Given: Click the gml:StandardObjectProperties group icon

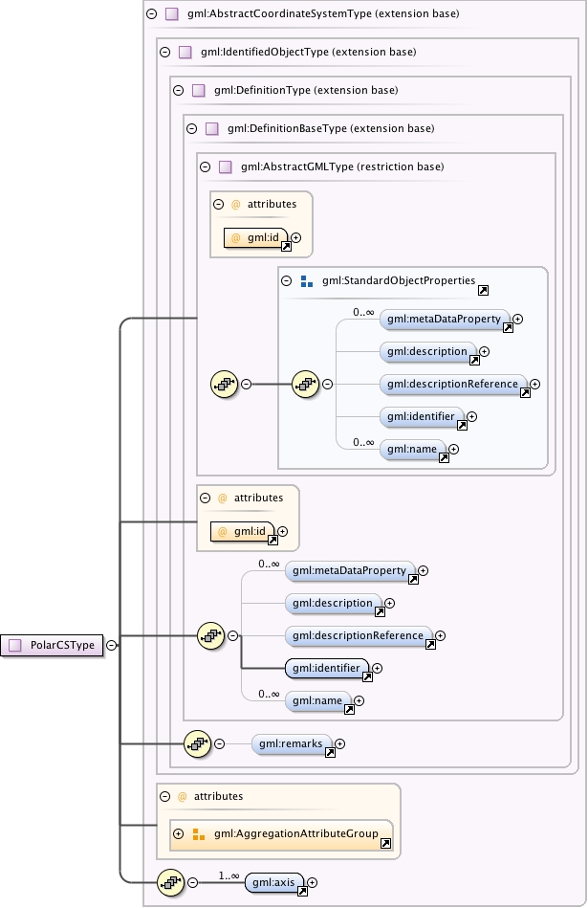Looking at the screenshot, I should click(307, 281).
